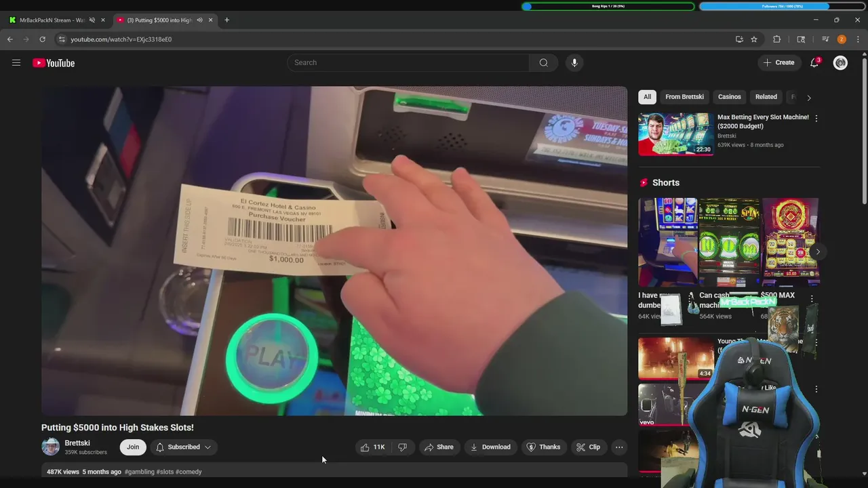Click the Bong Rips progress bar overlay

pyautogui.click(x=608, y=6)
